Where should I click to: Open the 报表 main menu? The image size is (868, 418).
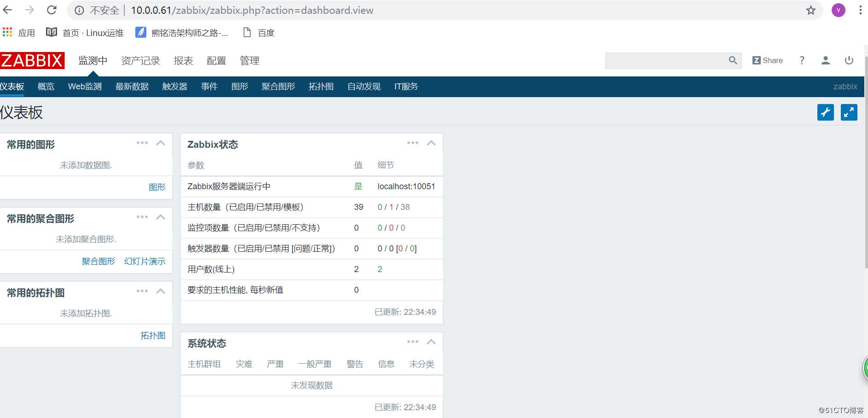(183, 61)
